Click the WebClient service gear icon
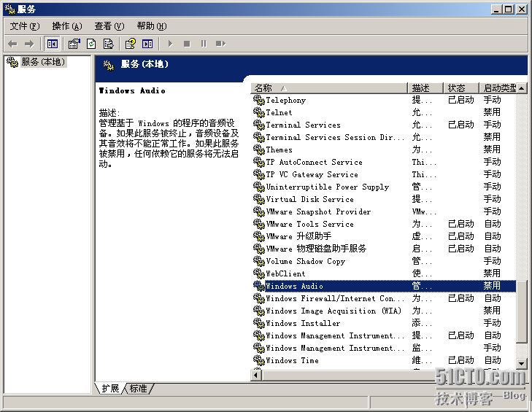The width and height of the screenshot is (532, 412). (x=259, y=273)
